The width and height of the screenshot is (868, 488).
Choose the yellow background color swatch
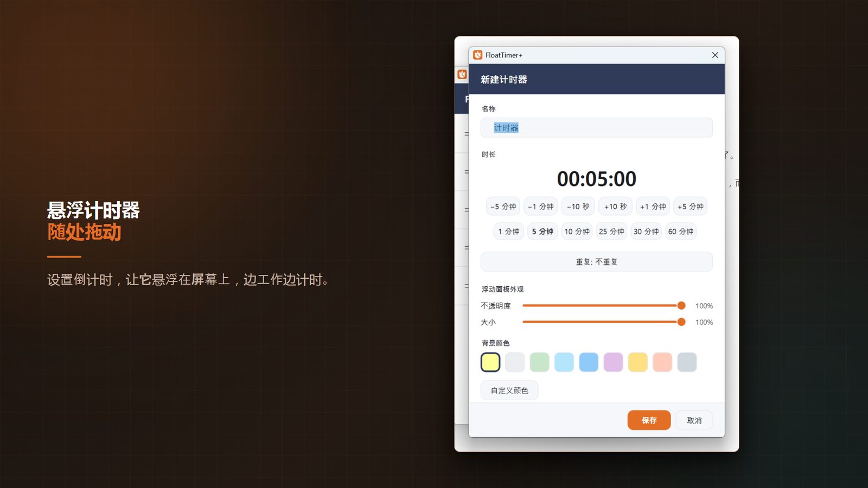490,362
